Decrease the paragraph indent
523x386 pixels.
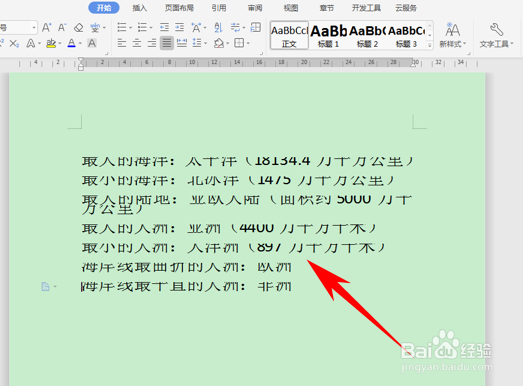(164, 27)
